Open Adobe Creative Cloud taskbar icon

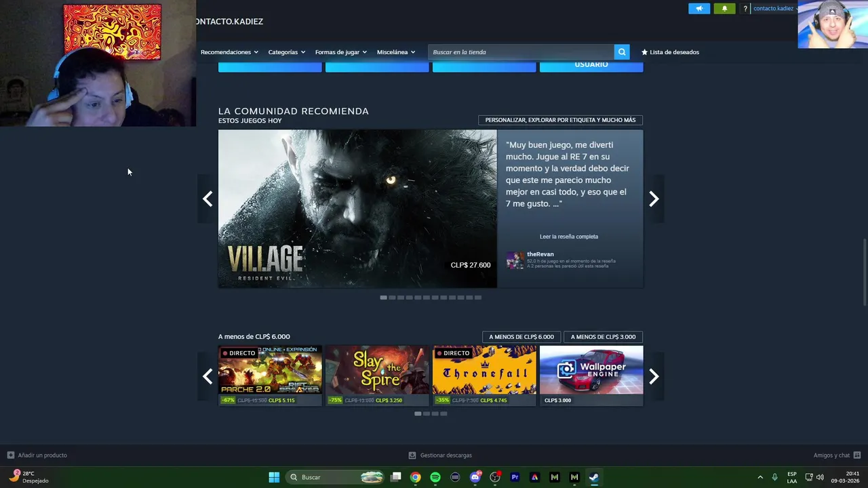pyautogui.click(x=534, y=477)
